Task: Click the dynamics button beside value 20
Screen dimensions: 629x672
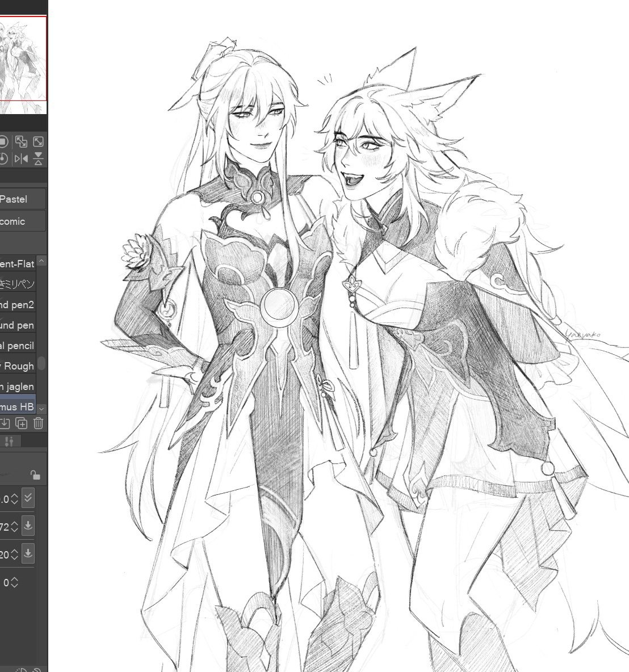Action: tap(28, 553)
